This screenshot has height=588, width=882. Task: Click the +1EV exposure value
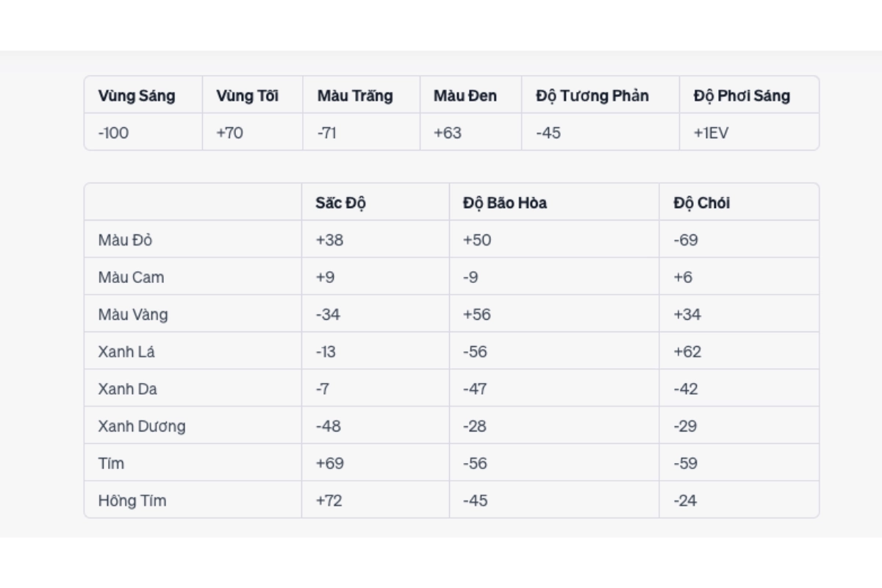click(711, 133)
